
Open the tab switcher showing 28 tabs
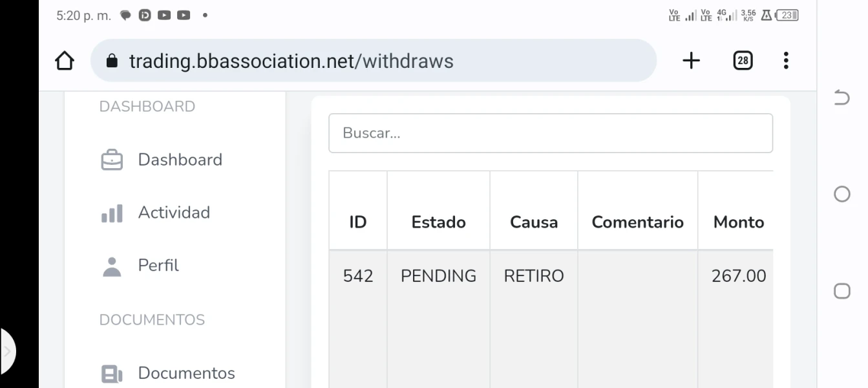click(743, 61)
